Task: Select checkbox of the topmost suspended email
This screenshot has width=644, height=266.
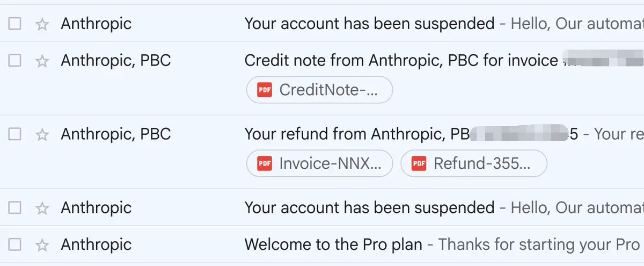Action: pyautogui.click(x=15, y=24)
